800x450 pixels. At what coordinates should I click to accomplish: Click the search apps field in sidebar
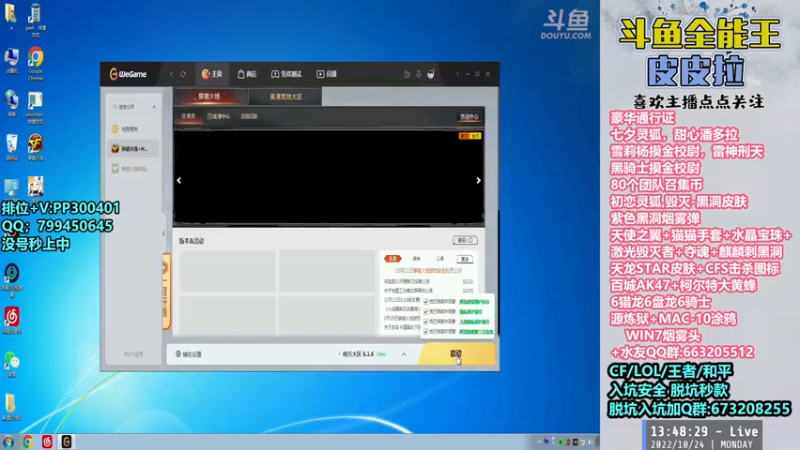pyautogui.click(x=130, y=107)
